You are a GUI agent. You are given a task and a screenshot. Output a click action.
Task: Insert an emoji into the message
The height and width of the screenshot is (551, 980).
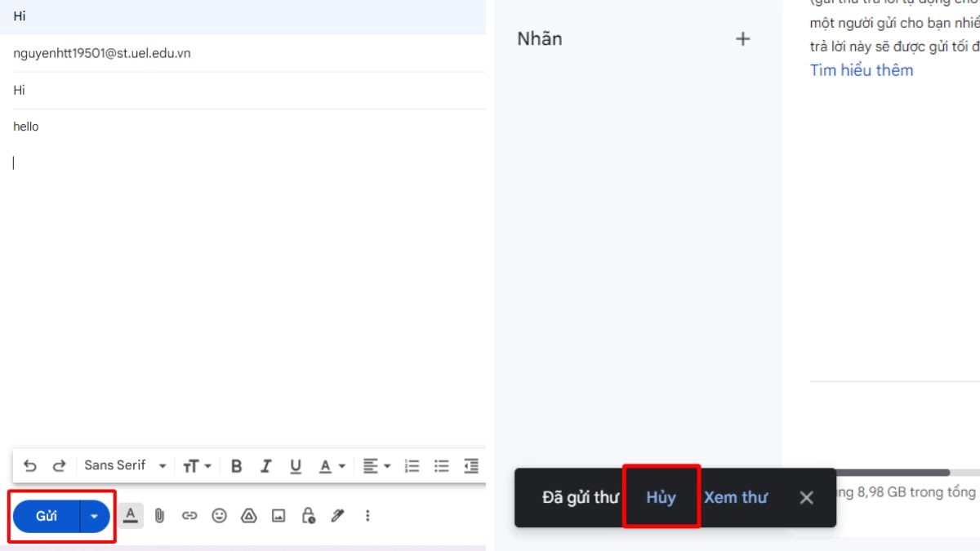(x=220, y=515)
